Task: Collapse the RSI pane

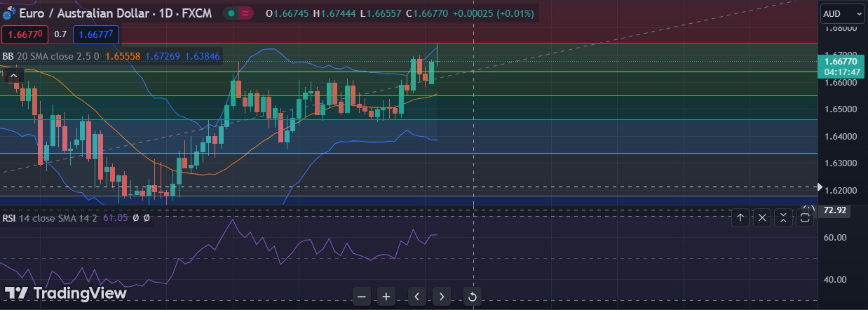Action: pyautogui.click(x=784, y=218)
